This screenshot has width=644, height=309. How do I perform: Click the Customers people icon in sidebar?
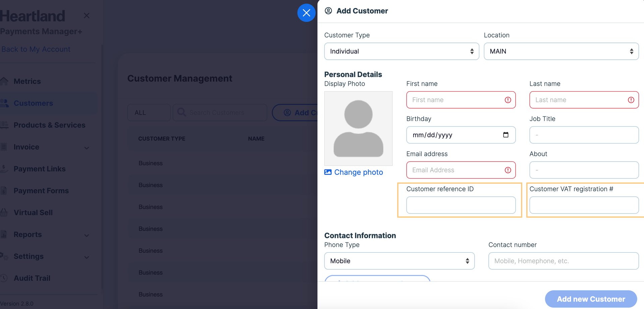coord(4,103)
